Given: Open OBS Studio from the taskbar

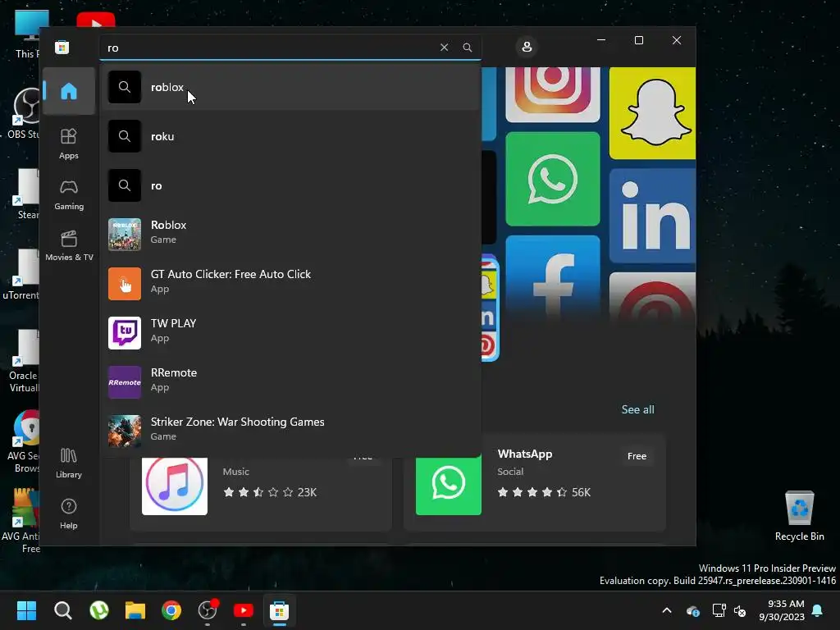Looking at the screenshot, I should point(208,610).
